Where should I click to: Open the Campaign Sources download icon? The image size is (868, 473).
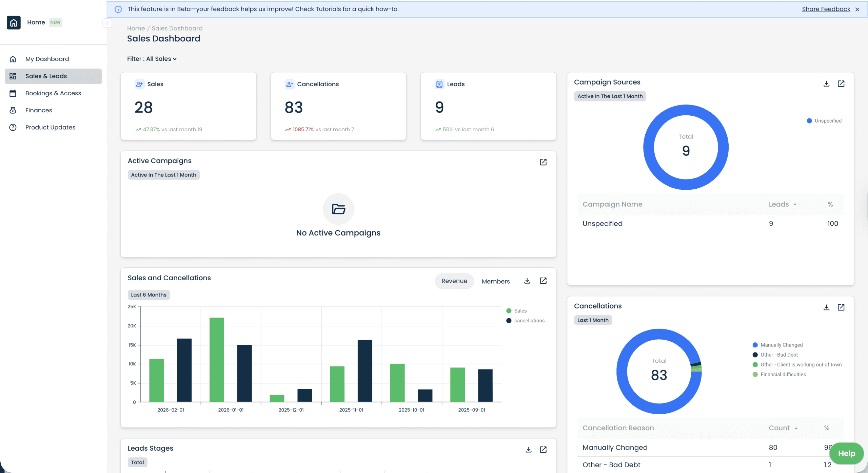coord(826,83)
